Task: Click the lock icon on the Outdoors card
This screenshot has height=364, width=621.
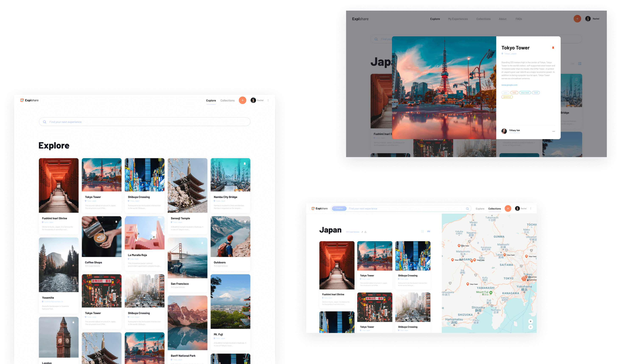Action: [245, 221]
